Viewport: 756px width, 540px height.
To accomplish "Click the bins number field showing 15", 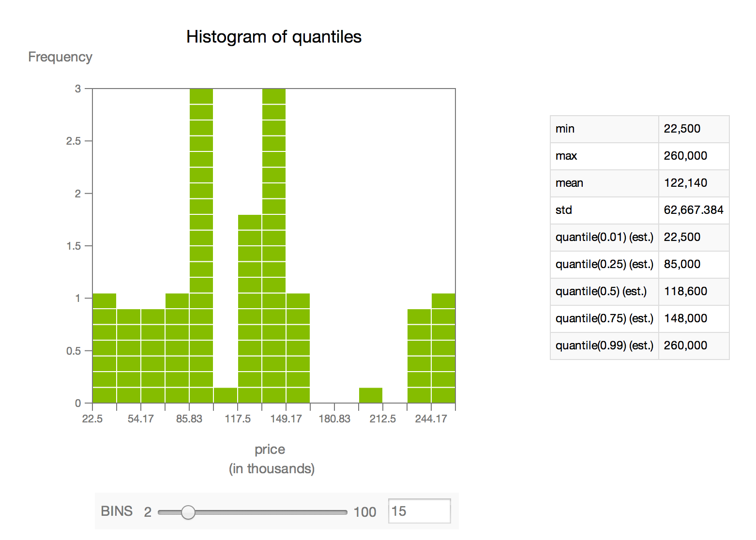I will (419, 511).
